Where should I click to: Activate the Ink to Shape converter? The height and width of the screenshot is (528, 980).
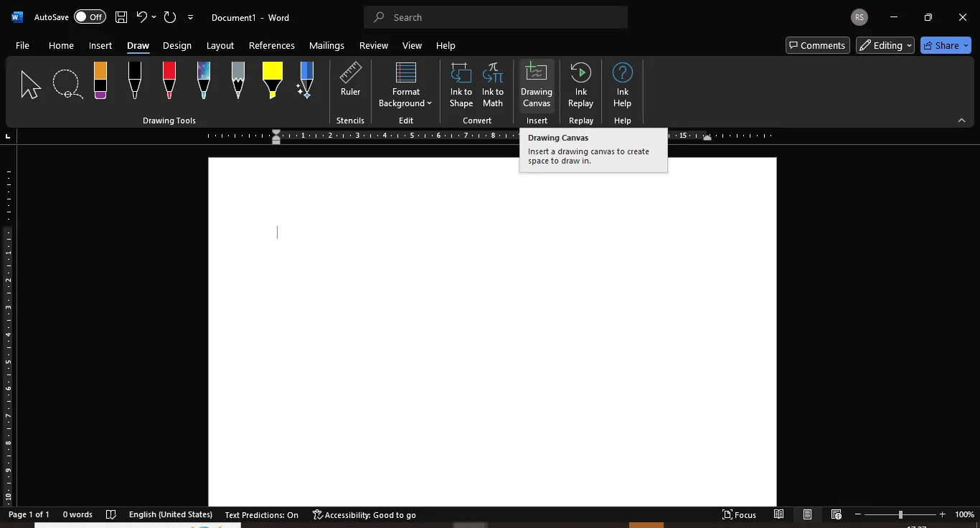click(x=461, y=85)
